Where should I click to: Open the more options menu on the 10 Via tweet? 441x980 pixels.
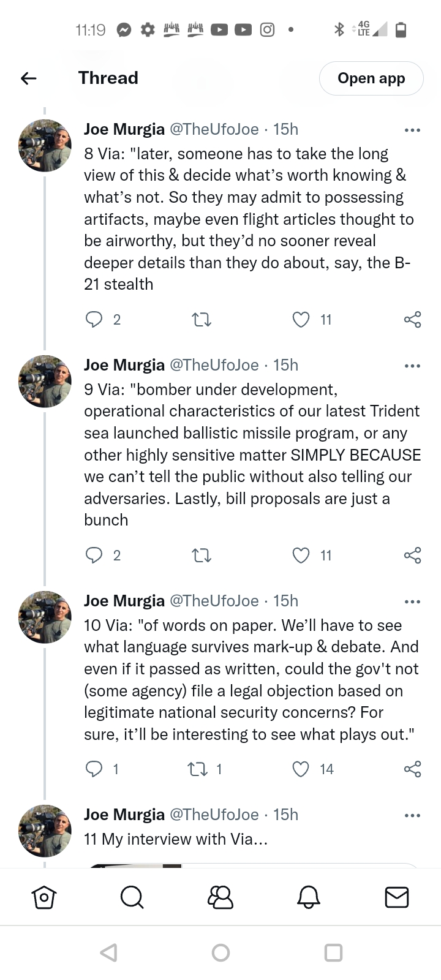click(412, 601)
